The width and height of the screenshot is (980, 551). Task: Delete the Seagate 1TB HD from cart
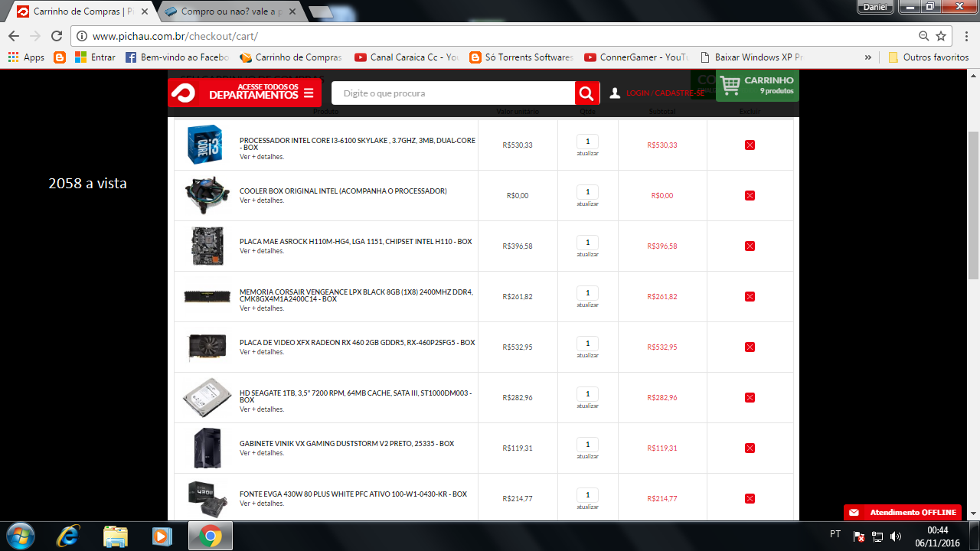tap(750, 397)
